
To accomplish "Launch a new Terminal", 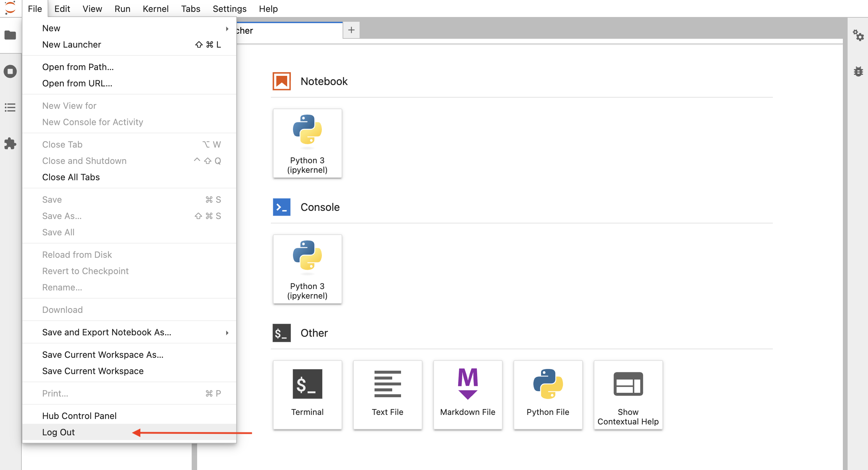I will pos(307,395).
